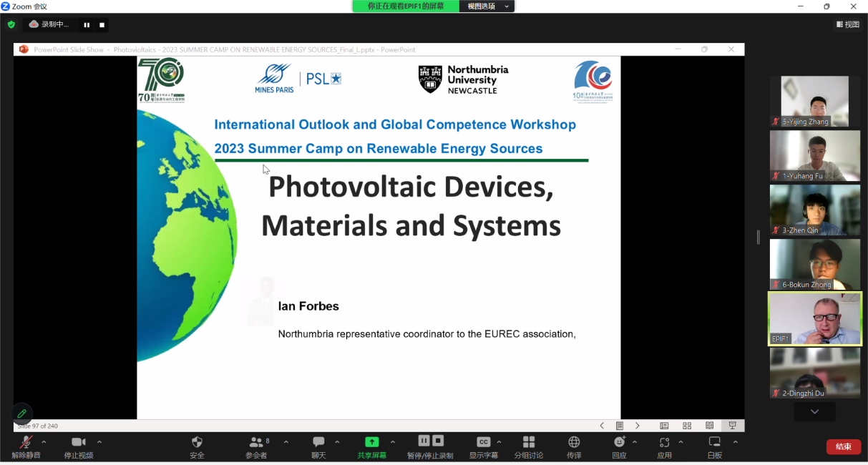Toggle the 停止视频 camera button

point(79,443)
